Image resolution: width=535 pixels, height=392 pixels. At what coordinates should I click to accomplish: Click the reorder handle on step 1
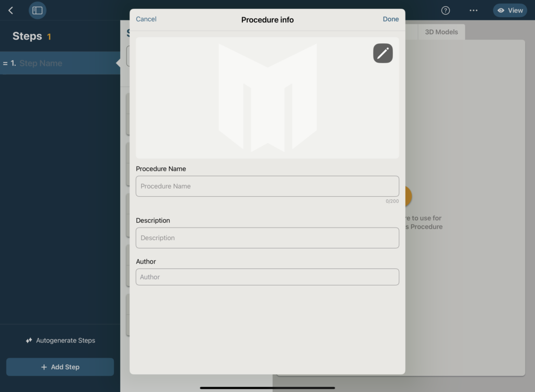tap(5, 63)
